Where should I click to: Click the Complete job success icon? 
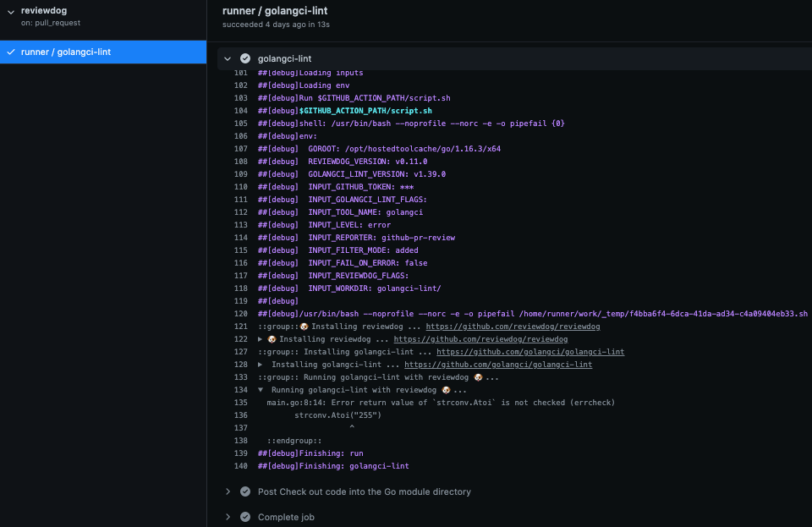[245, 517]
